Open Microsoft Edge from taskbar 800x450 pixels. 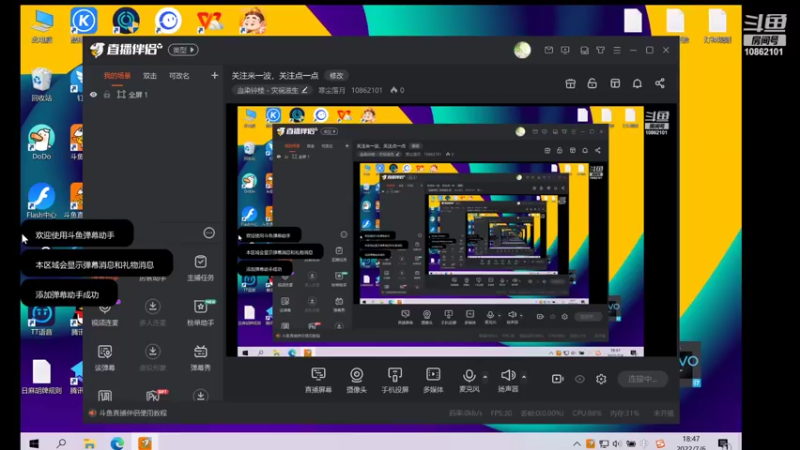(x=117, y=443)
